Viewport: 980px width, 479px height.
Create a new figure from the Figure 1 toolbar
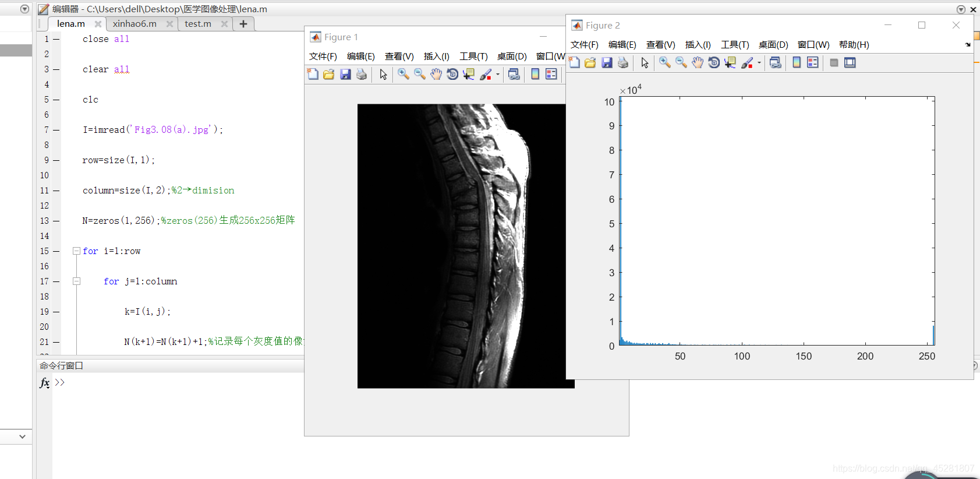313,74
